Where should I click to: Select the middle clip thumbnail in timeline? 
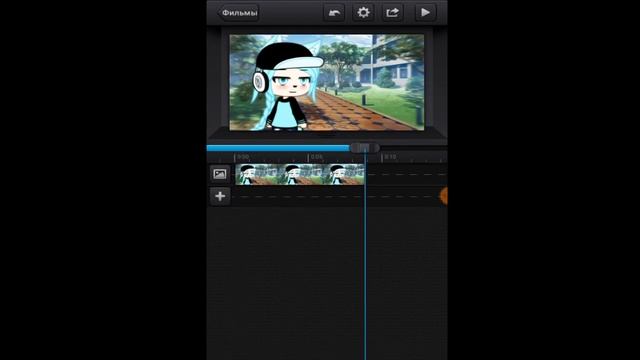pos(301,174)
